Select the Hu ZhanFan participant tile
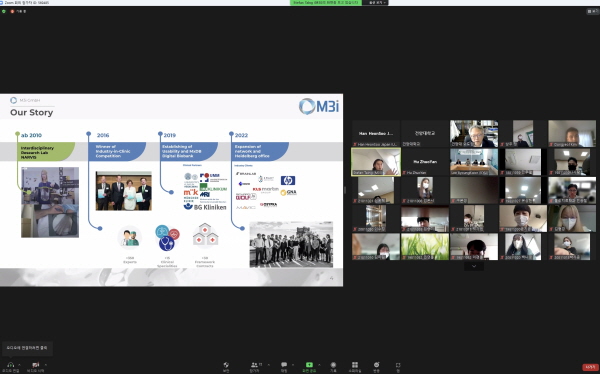Viewport: 600px width, 374px height. [x=425, y=162]
